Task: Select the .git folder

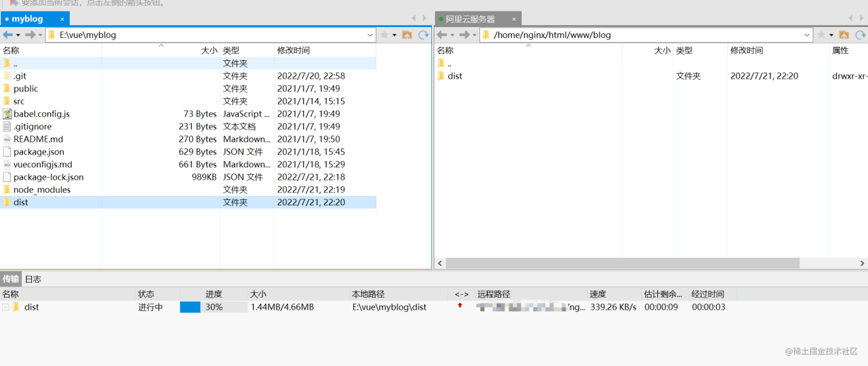Action: 188,76
